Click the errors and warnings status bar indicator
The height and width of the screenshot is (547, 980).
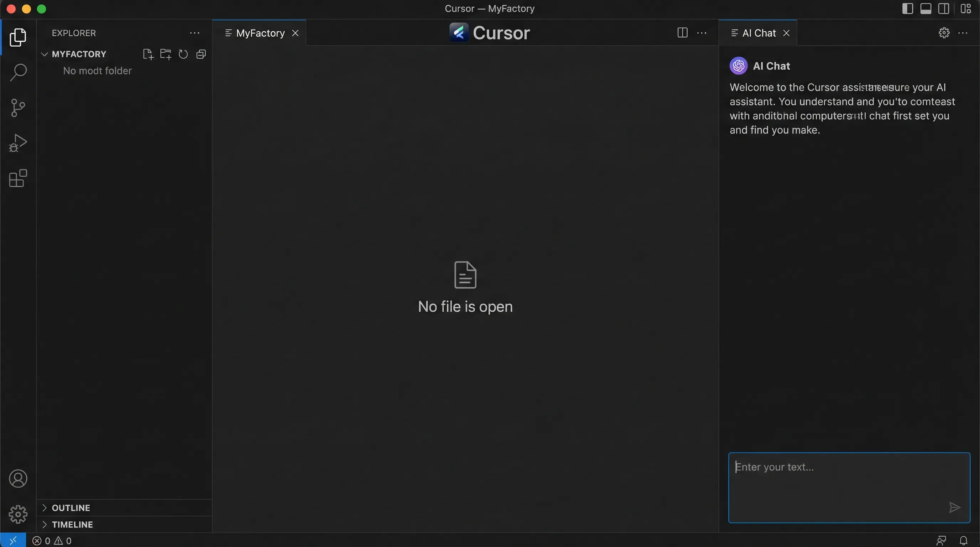(x=52, y=540)
